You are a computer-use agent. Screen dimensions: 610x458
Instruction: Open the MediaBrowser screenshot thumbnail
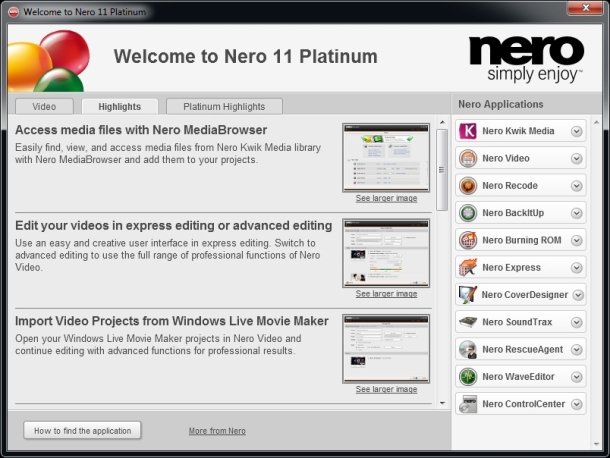386,158
